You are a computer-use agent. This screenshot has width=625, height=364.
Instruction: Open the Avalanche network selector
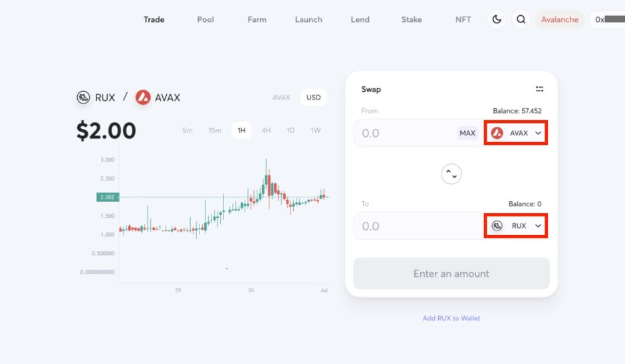pos(560,19)
